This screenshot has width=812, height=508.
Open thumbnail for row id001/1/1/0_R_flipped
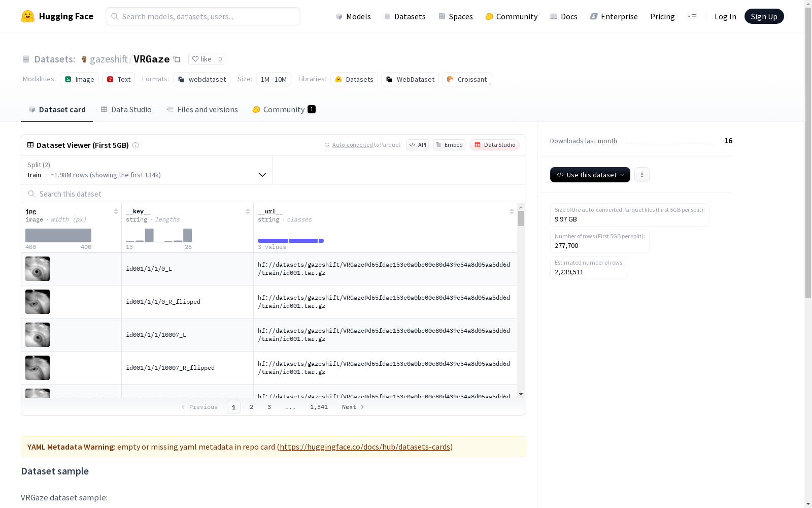[38, 302]
